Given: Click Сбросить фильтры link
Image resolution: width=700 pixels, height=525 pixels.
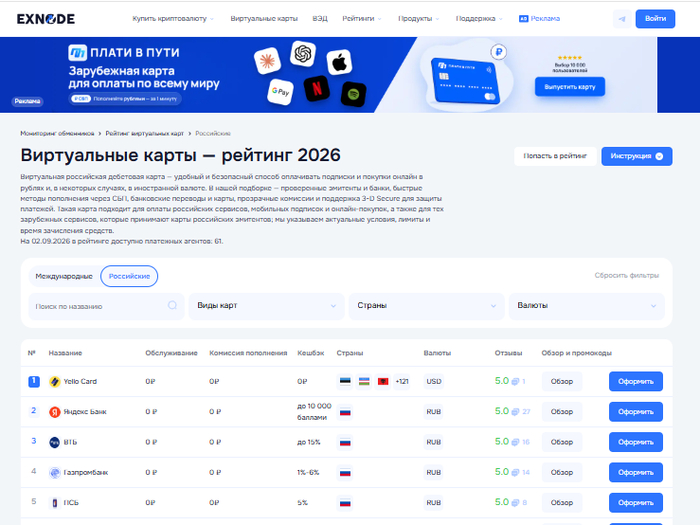Looking at the screenshot, I should point(626,275).
